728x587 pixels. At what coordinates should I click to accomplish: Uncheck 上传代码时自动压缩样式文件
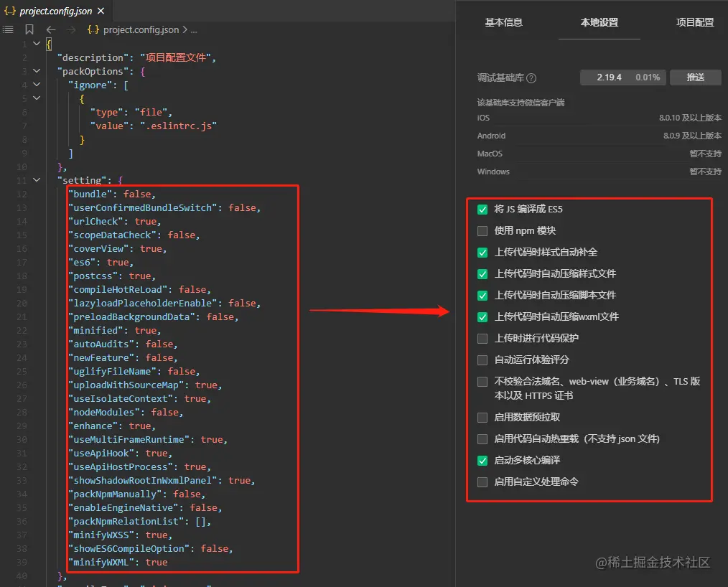pos(482,274)
